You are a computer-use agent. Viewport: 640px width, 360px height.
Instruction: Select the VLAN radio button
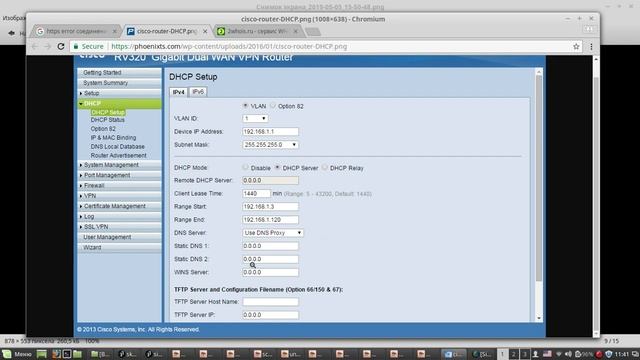click(245, 106)
